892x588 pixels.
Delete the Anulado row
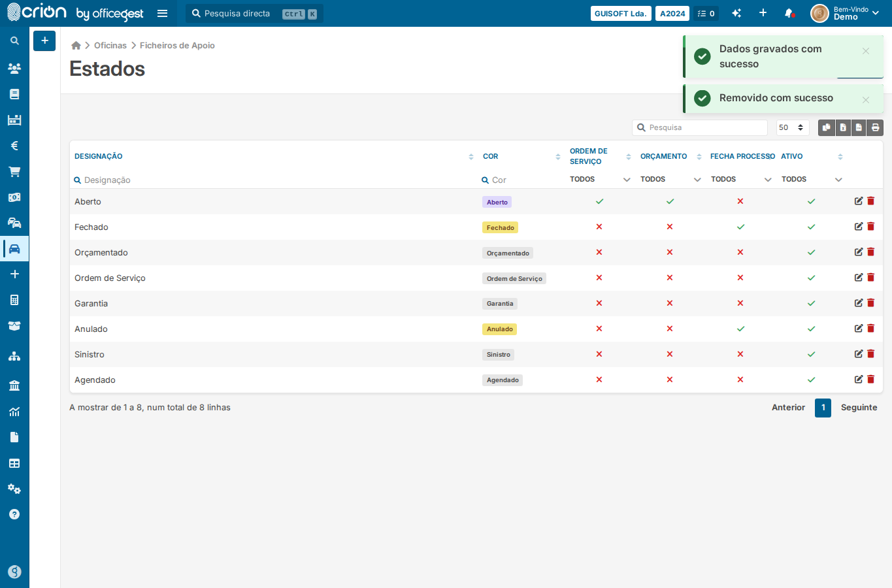click(870, 329)
